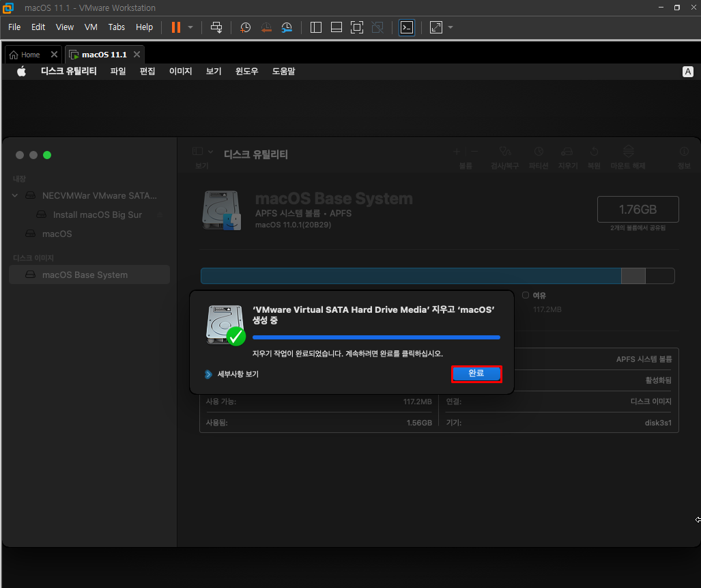Open the 디스크 유틸리티 app menu
Screen dimensions: 701x588
click(68, 72)
